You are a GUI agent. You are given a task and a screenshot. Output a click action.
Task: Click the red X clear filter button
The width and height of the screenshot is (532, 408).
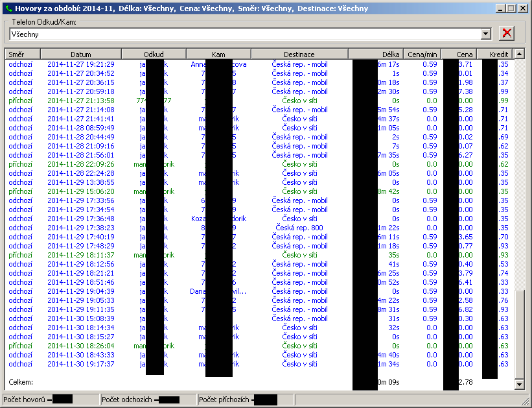click(x=507, y=34)
